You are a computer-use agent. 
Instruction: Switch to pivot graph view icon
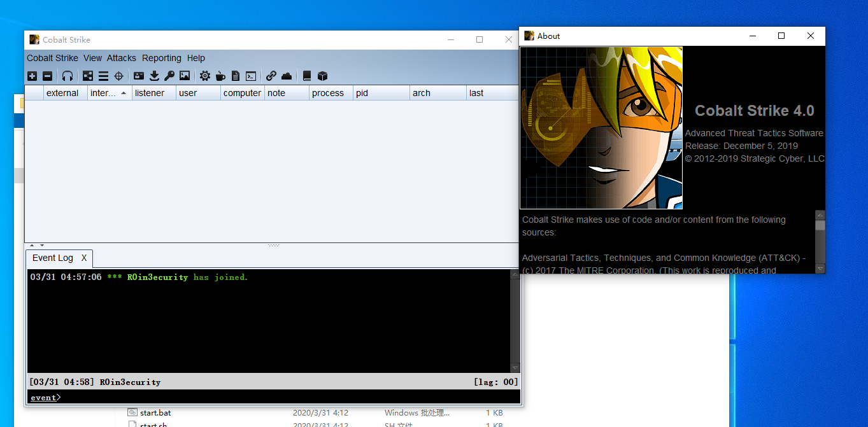click(x=88, y=76)
